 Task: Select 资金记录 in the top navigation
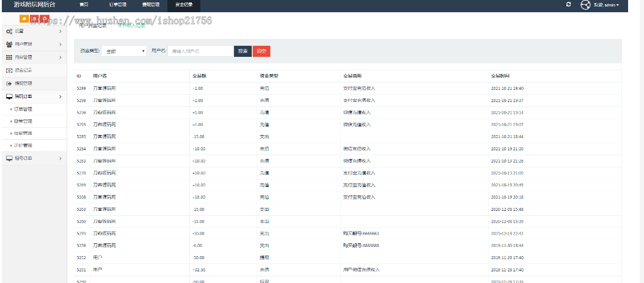pyautogui.click(x=183, y=5)
